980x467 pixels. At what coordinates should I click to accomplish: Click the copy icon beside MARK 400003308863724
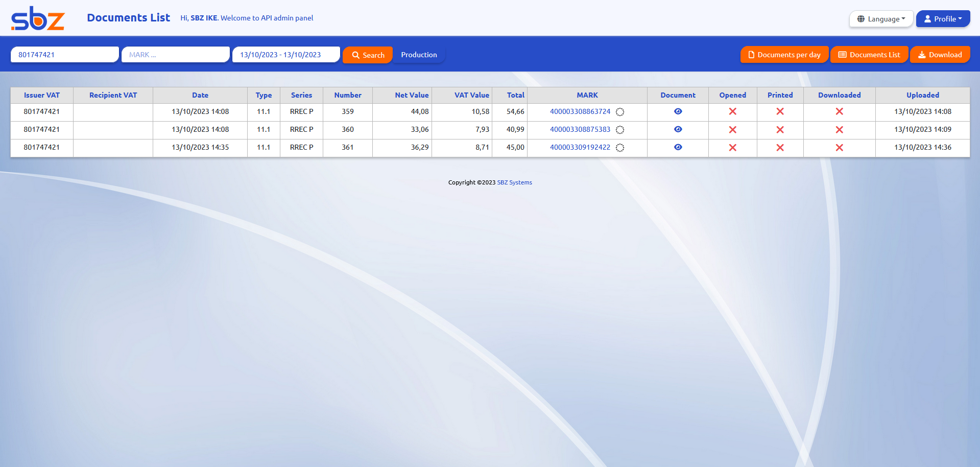pos(619,111)
